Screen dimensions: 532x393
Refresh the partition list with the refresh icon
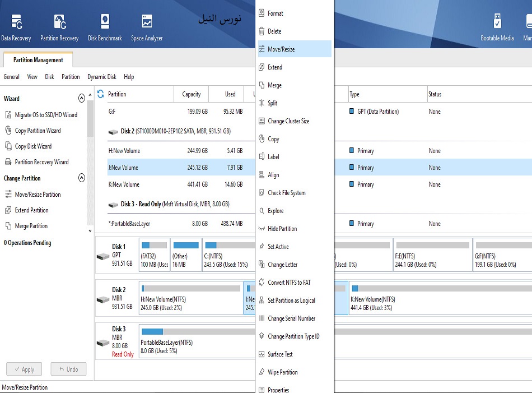pos(101,94)
